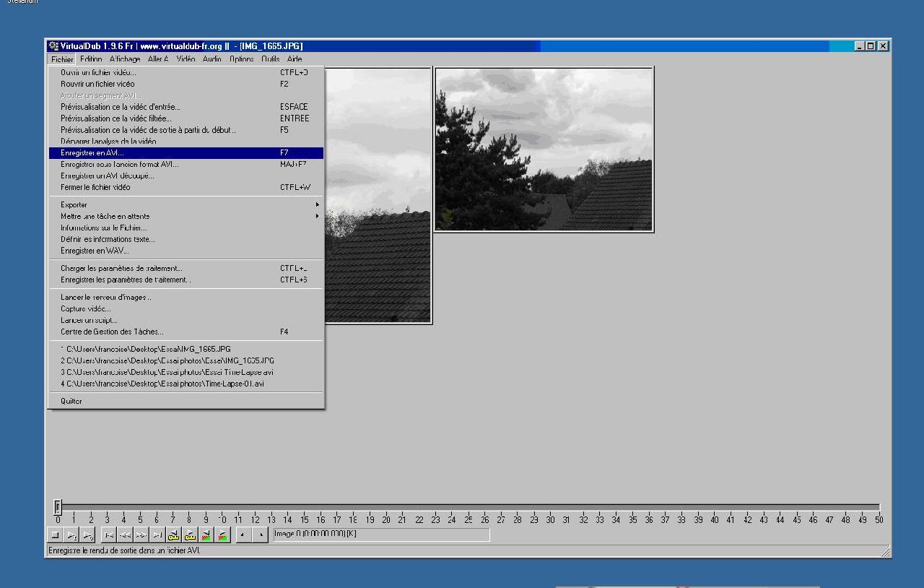The image size is (924, 588).
Task: Click the Play input video button
Action: (x=71, y=535)
